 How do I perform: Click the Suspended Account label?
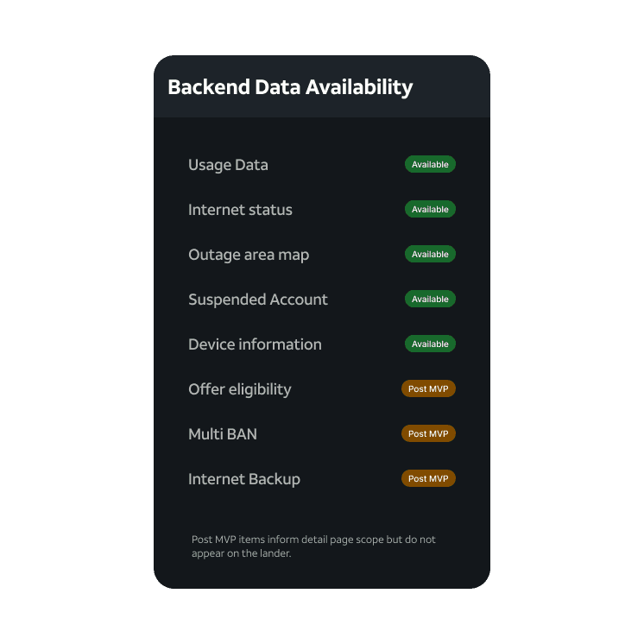(x=258, y=300)
